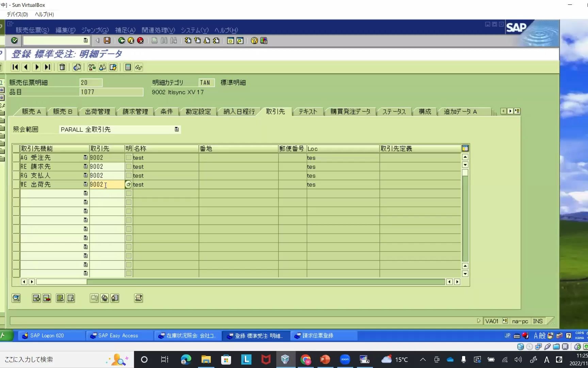This screenshot has width=588, height=368.
Task: Open the calculator display icon
Action: (128, 67)
